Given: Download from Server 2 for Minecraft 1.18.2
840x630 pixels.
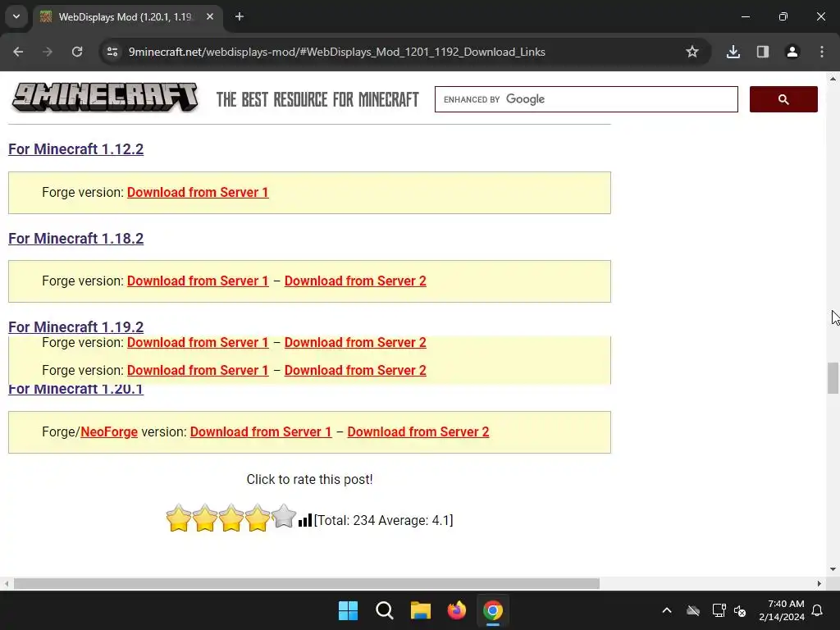Looking at the screenshot, I should (x=355, y=281).
